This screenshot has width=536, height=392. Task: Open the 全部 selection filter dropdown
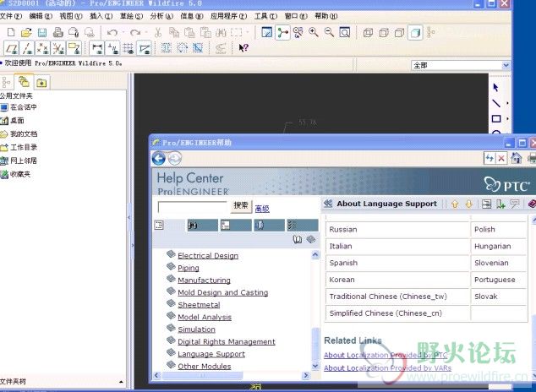tap(506, 65)
